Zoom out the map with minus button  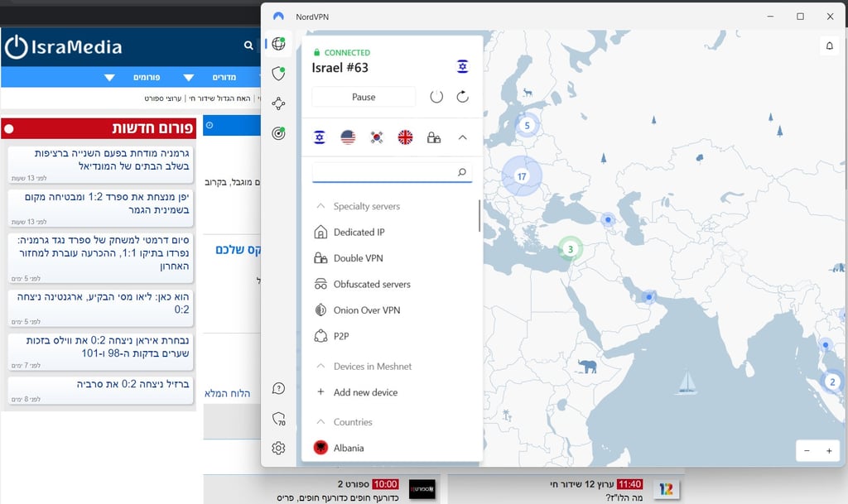pos(807,450)
